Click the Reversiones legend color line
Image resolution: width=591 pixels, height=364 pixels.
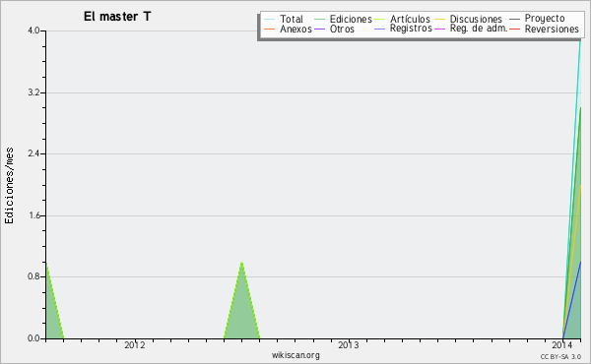tap(514, 29)
